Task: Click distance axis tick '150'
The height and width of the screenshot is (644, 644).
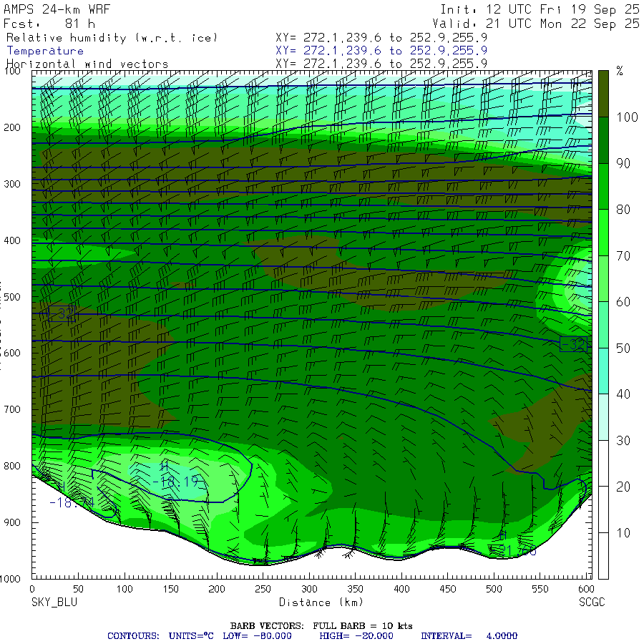Action: point(170,589)
